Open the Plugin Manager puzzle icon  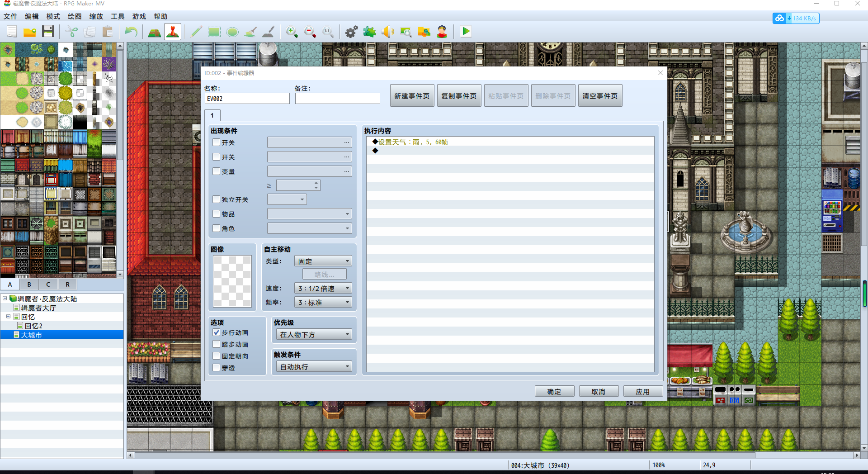click(370, 32)
